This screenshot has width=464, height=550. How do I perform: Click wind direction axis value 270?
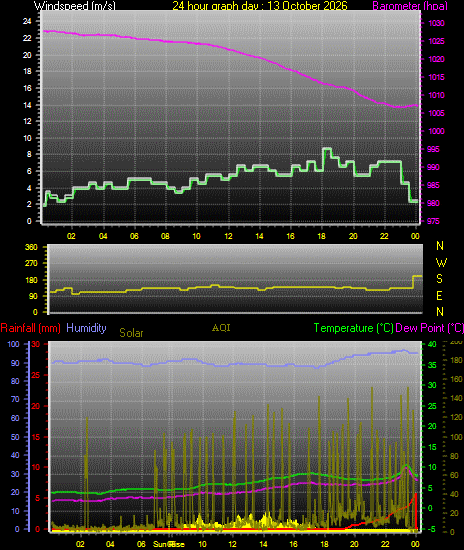[31, 263]
